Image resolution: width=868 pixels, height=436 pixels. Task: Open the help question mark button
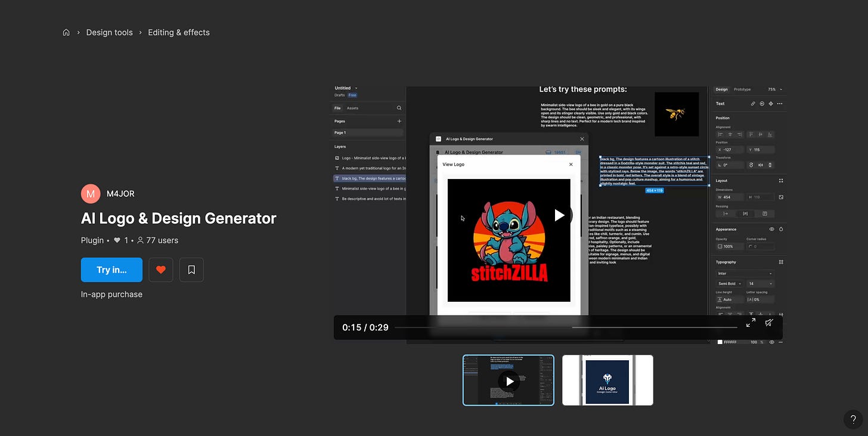(x=853, y=419)
